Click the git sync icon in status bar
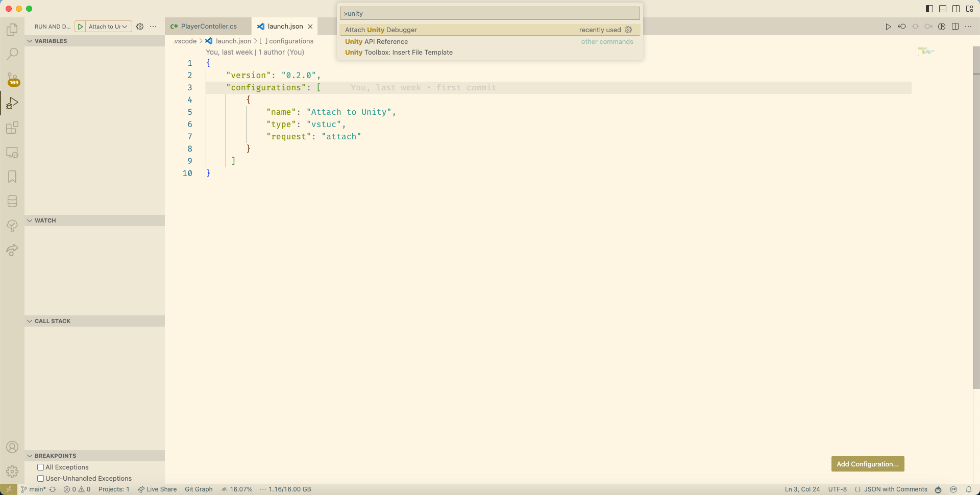 pos(53,489)
